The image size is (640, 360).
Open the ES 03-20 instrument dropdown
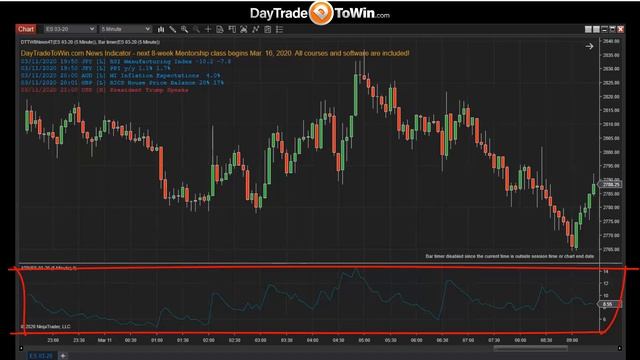70,29
